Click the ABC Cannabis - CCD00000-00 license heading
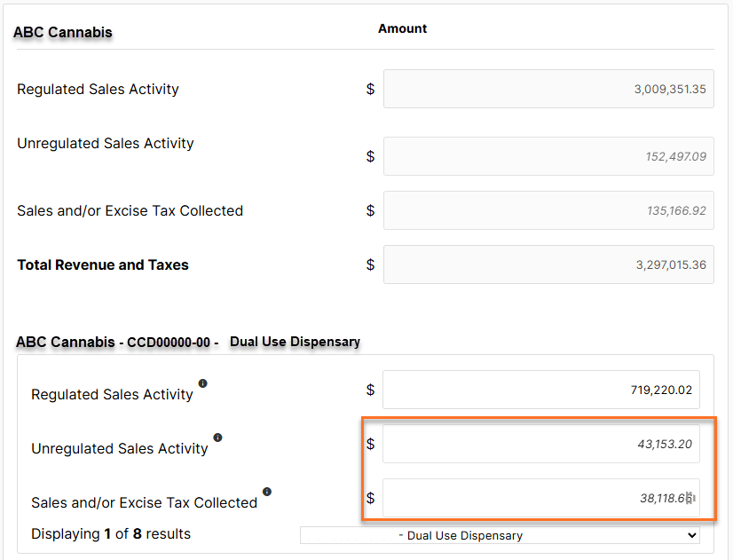The image size is (733, 560). (x=117, y=343)
